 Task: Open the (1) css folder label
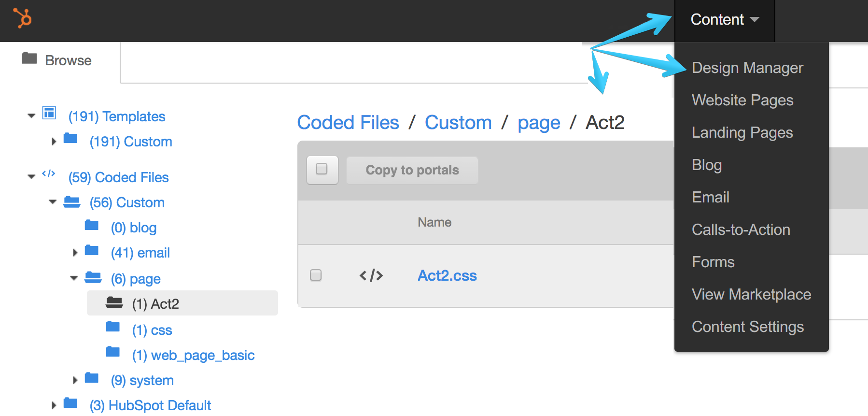point(152,330)
